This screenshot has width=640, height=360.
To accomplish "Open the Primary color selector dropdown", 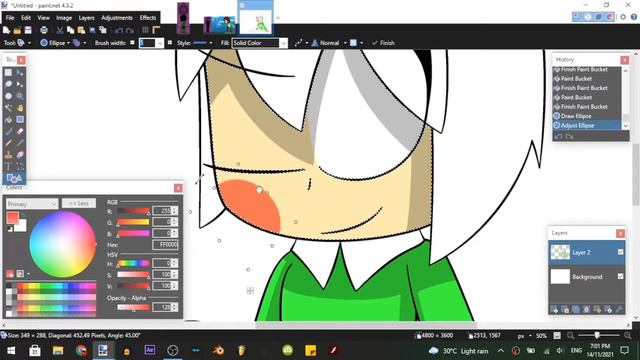I will 32,203.
